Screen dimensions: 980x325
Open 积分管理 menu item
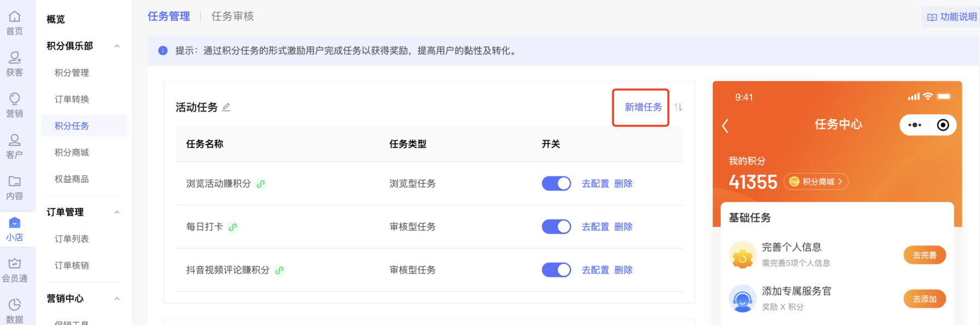click(72, 73)
